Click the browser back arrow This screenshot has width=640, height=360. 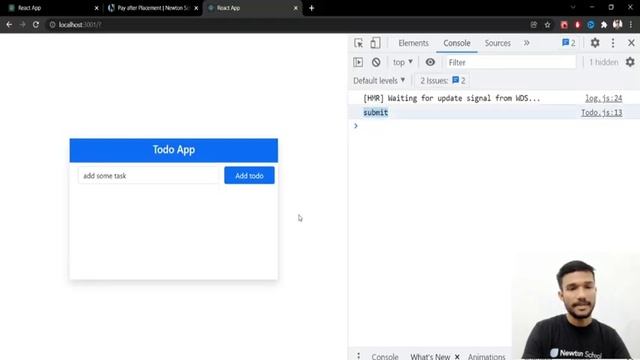[9, 24]
